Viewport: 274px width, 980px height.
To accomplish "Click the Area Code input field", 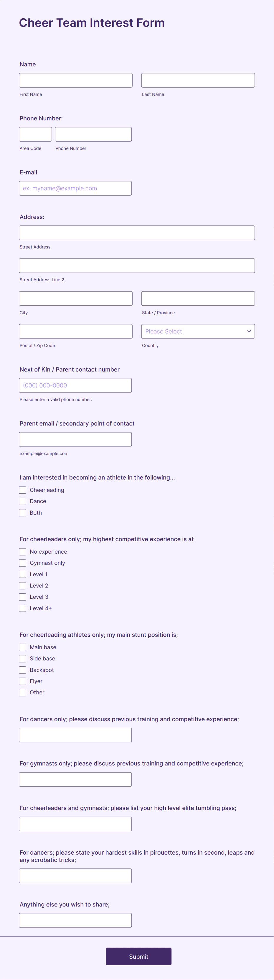I will [35, 134].
